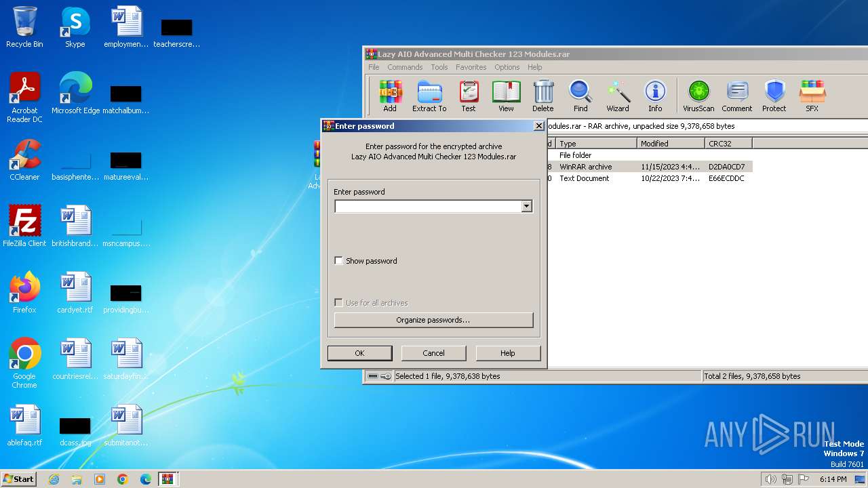Click the SFX toolbar icon
This screenshot has height=488, width=868.
click(812, 96)
